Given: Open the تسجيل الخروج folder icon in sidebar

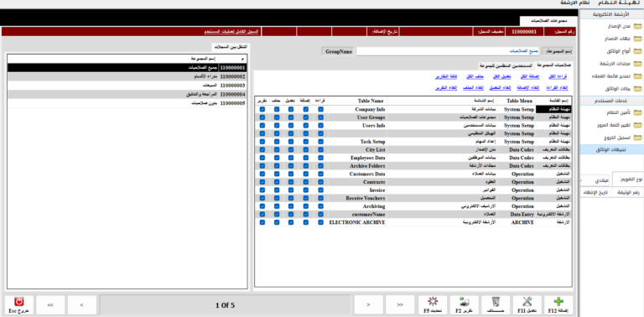Looking at the screenshot, I should [637, 138].
